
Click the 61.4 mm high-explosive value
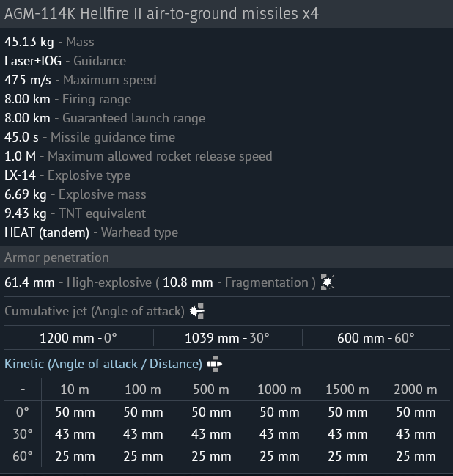pyautogui.click(x=29, y=282)
